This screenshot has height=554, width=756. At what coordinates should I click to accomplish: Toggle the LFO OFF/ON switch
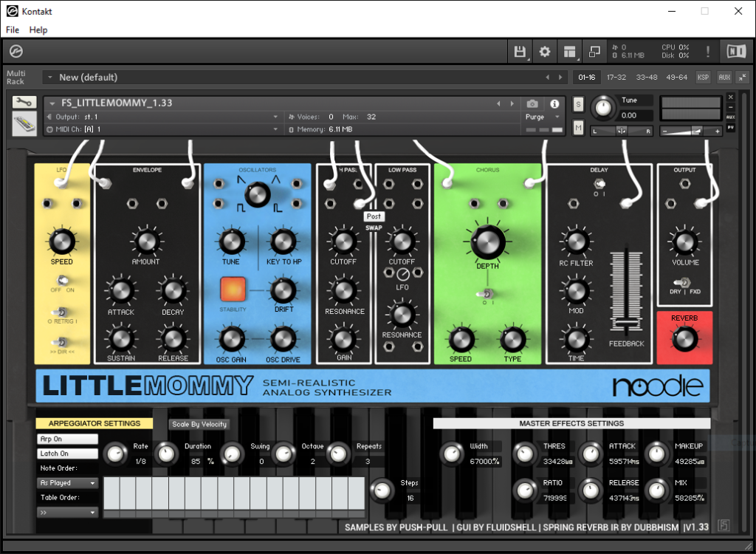62,281
